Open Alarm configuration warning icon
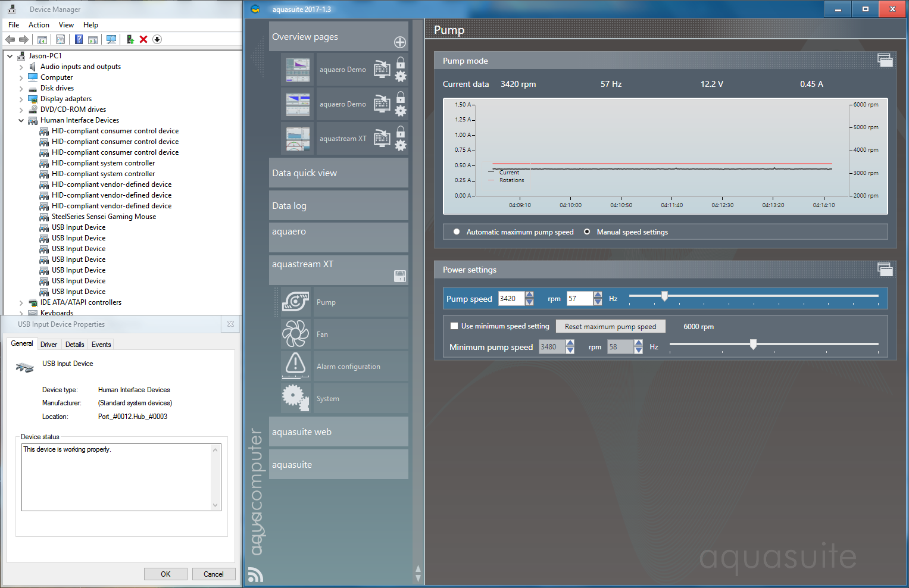The height and width of the screenshot is (588, 909). coord(295,365)
